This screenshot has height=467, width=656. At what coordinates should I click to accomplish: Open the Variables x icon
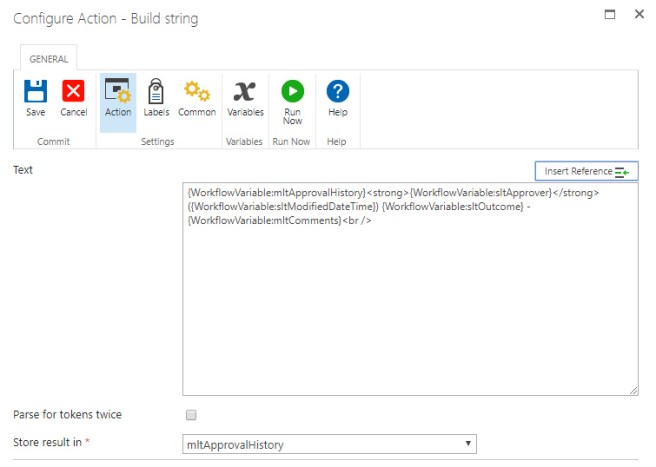click(x=245, y=91)
